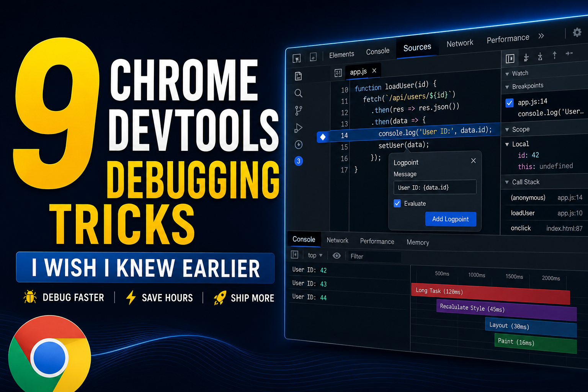Screen dimensions: 588x392
Task: Click the app.js:10 call stack link
Action: pyautogui.click(x=570, y=213)
